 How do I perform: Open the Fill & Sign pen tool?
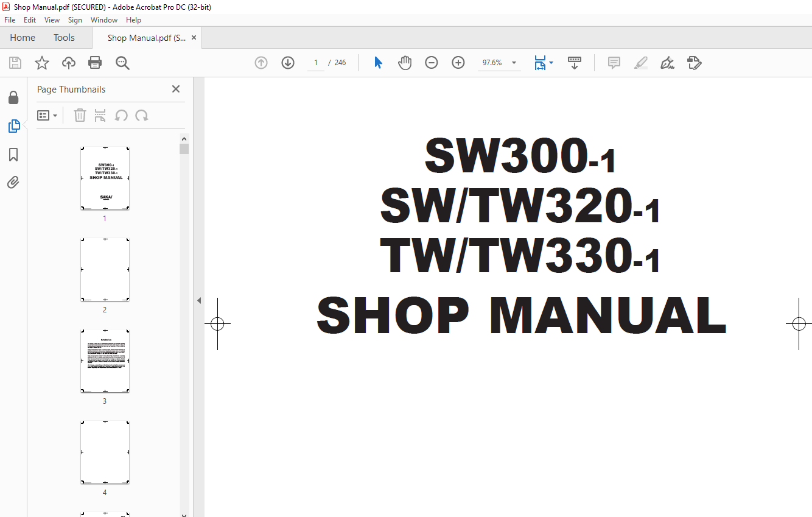point(668,63)
